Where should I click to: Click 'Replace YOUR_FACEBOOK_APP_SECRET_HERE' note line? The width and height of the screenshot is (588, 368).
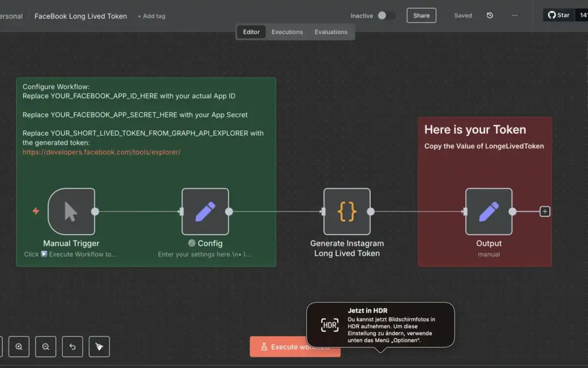point(135,115)
